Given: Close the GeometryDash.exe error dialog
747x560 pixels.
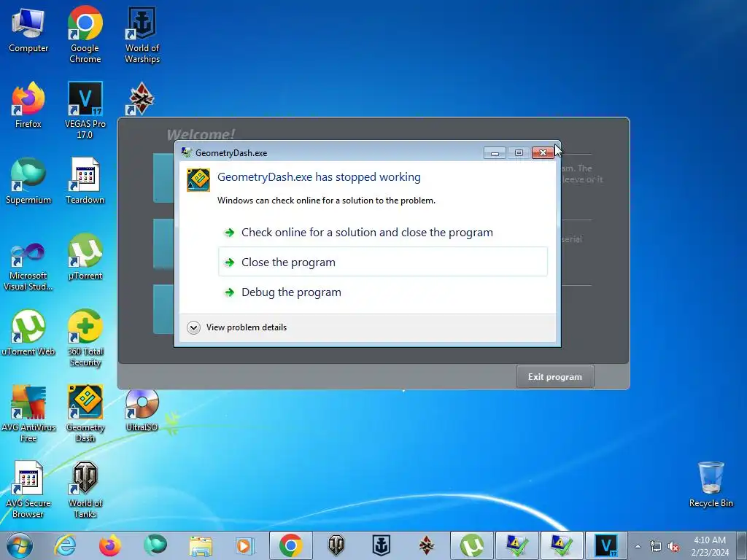Looking at the screenshot, I should pos(543,153).
